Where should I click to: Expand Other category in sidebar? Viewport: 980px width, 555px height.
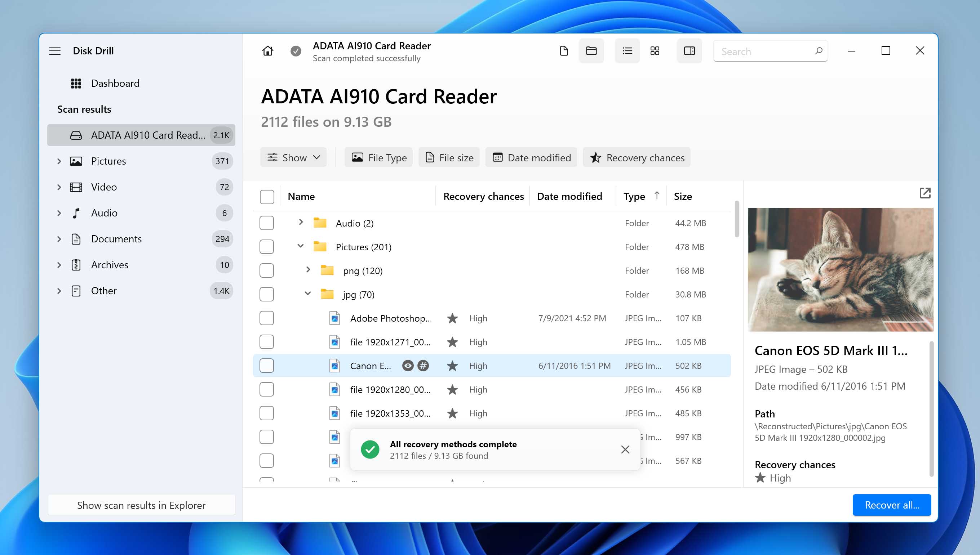click(x=59, y=291)
